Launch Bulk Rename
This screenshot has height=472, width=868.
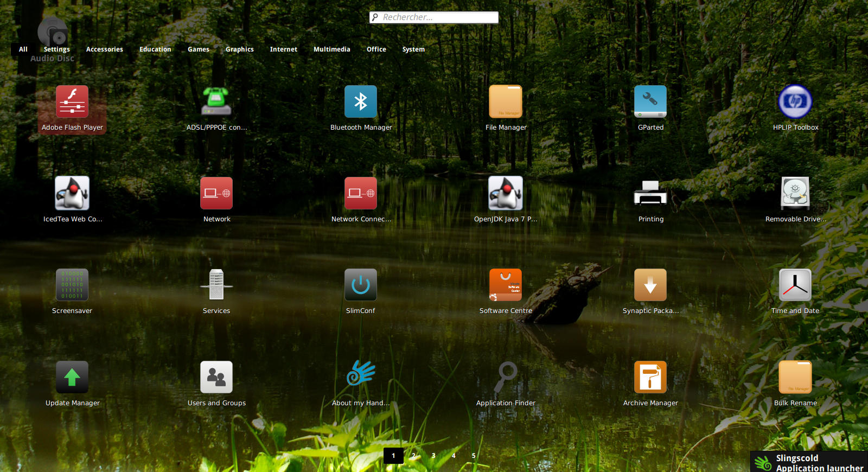[x=795, y=384]
